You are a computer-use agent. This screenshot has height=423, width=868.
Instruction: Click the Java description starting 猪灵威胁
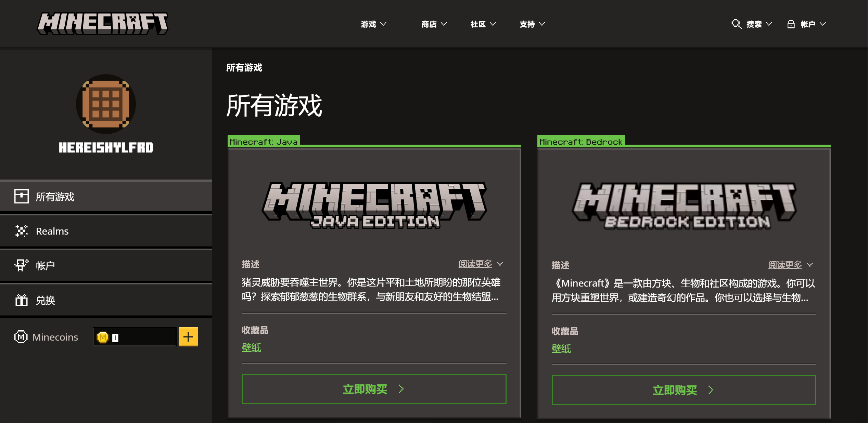tap(371, 289)
